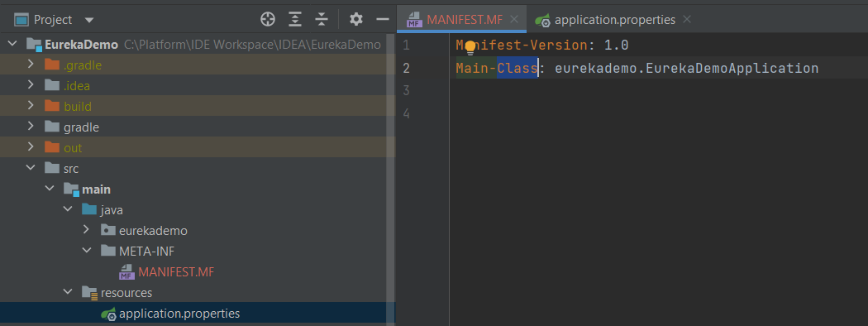Collapse the src folder
This screenshot has height=326, width=868.
(x=31, y=168)
